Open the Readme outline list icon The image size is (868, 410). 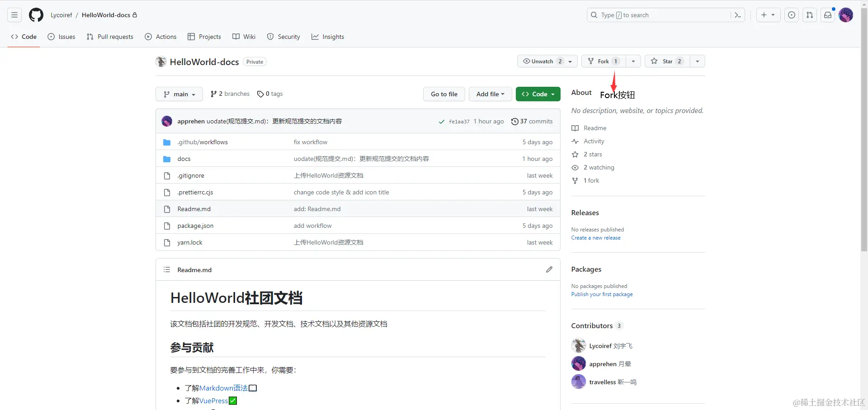[x=167, y=269]
